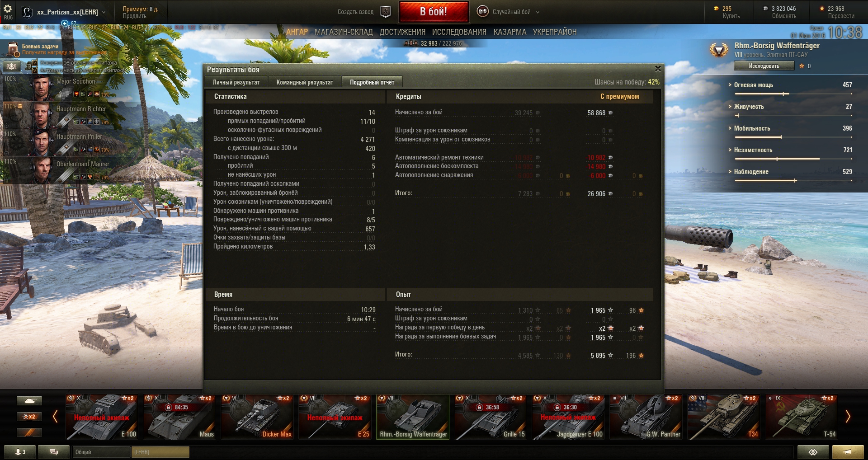Image resolution: width=868 pixels, height=460 pixels.
Task: Click the Мобильность parameter bar
Action: click(x=793, y=137)
